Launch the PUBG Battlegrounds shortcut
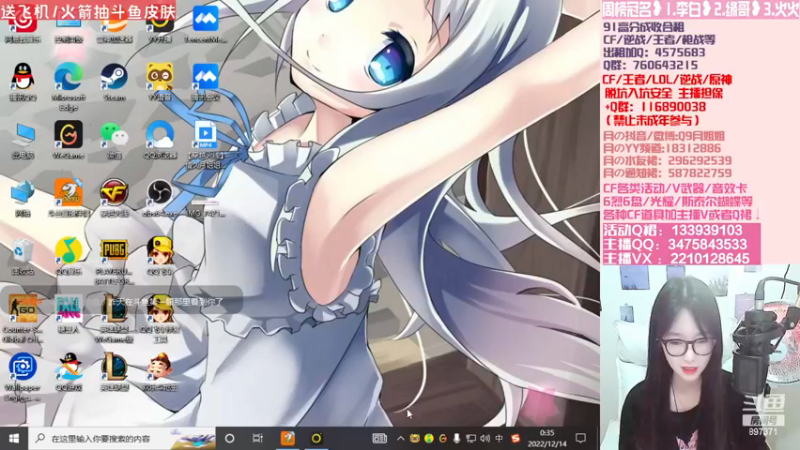 (114, 251)
